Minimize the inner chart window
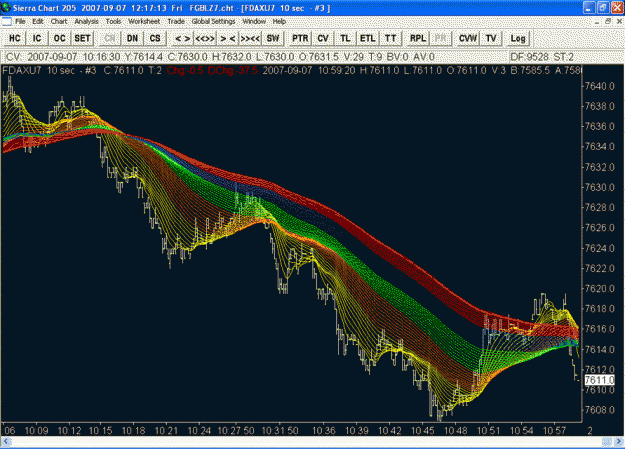The height and width of the screenshot is (449, 625). (597, 22)
